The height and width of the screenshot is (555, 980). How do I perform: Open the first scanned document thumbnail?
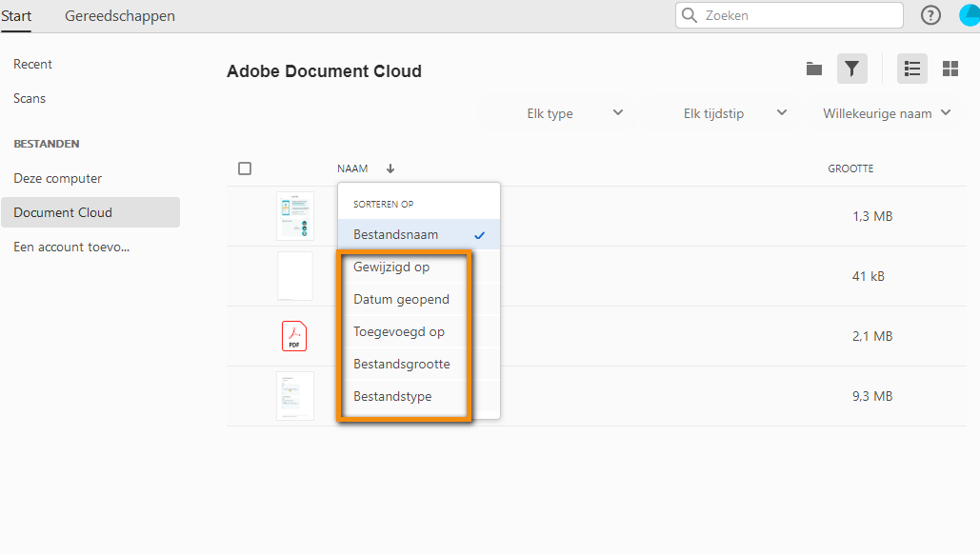pos(294,215)
